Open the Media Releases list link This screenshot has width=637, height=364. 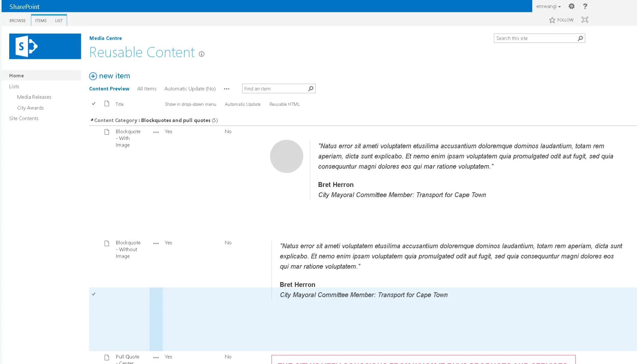(x=34, y=97)
